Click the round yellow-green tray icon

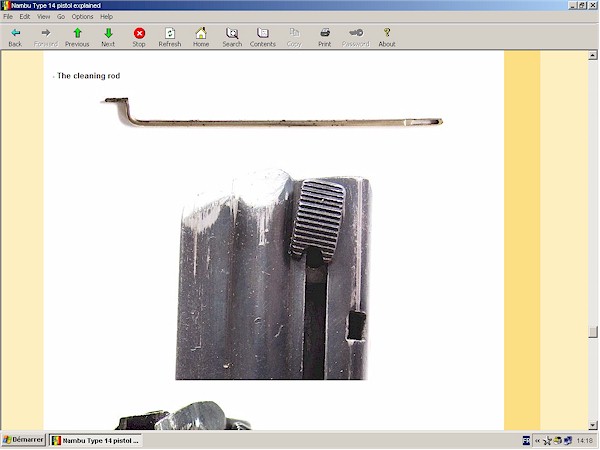[x=558, y=441]
